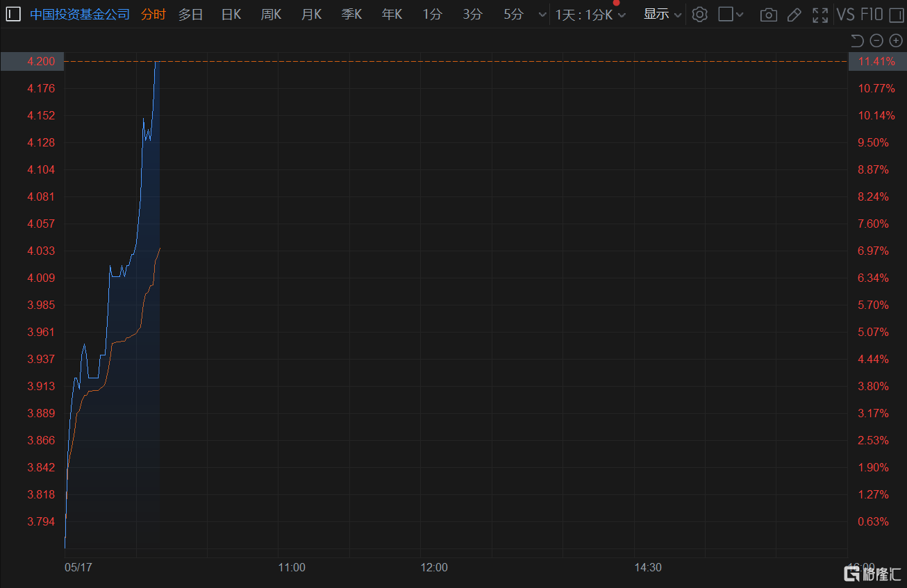Switch to 周K weekly chart tab
907x588 pixels.
[x=271, y=15]
